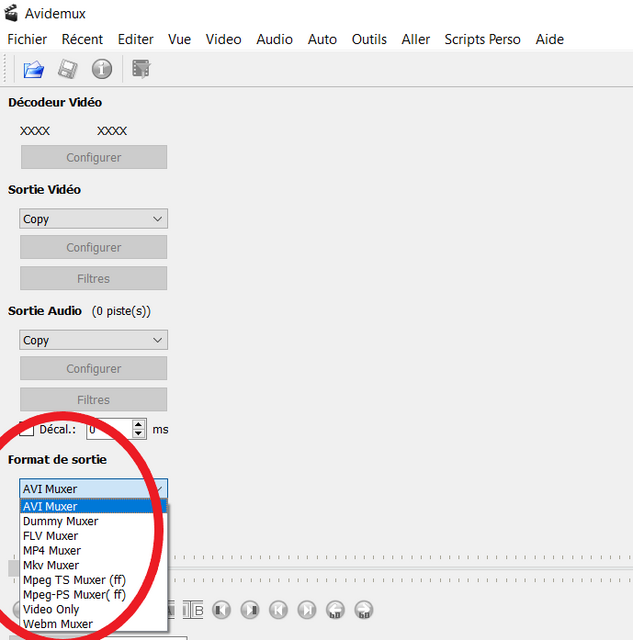Collapse the Format de sortie combo box

93,489
